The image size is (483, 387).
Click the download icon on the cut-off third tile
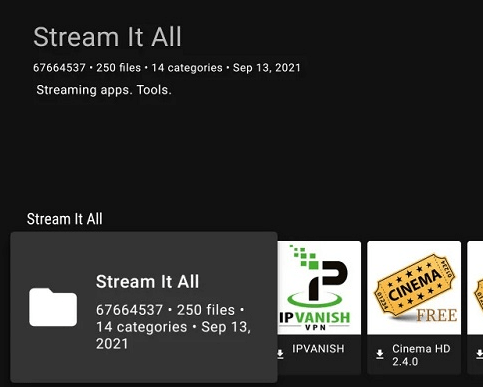click(479, 354)
